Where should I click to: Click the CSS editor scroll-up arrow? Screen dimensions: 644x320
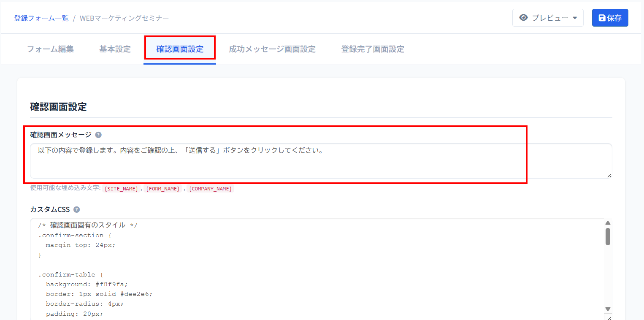pyautogui.click(x=608, y=223)
